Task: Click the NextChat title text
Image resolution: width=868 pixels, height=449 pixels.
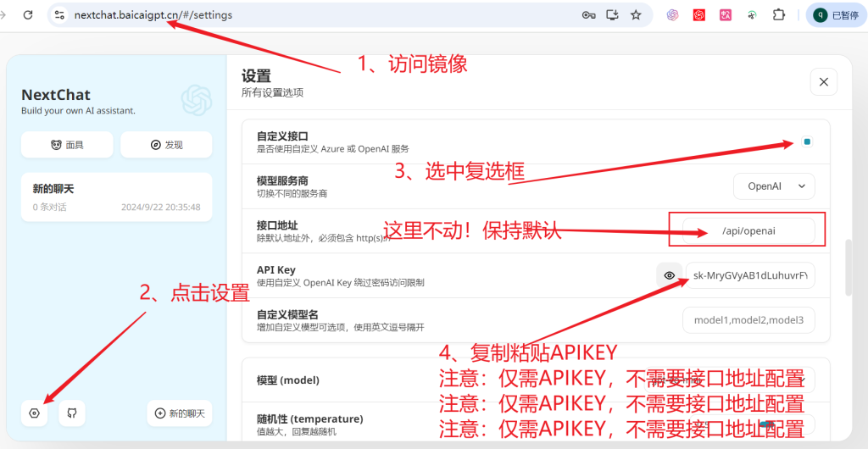Action: coord(56,95)
